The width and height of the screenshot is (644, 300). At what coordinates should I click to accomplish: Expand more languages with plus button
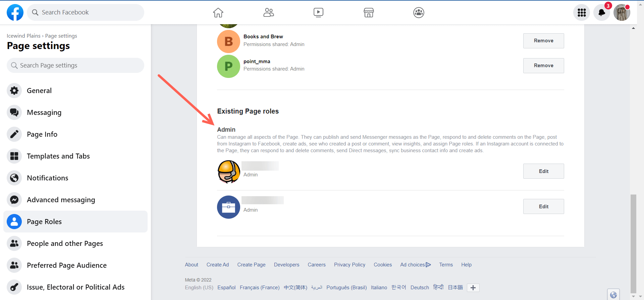click(473, 288)
